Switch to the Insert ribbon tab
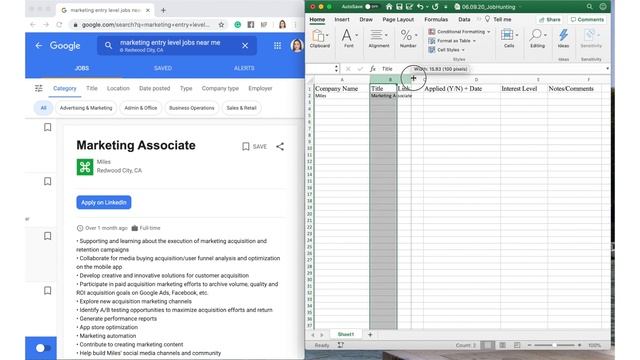Image resolution: width=640 pixels, height=360 pixels. (342, 19)
